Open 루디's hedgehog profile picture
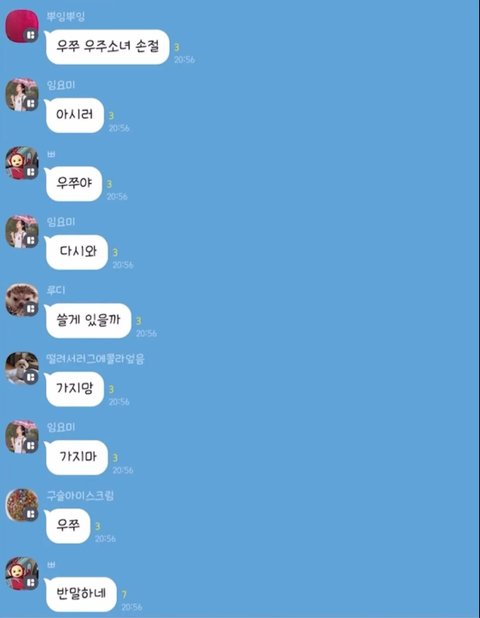 pyautogui.click(x=22, y=300)
